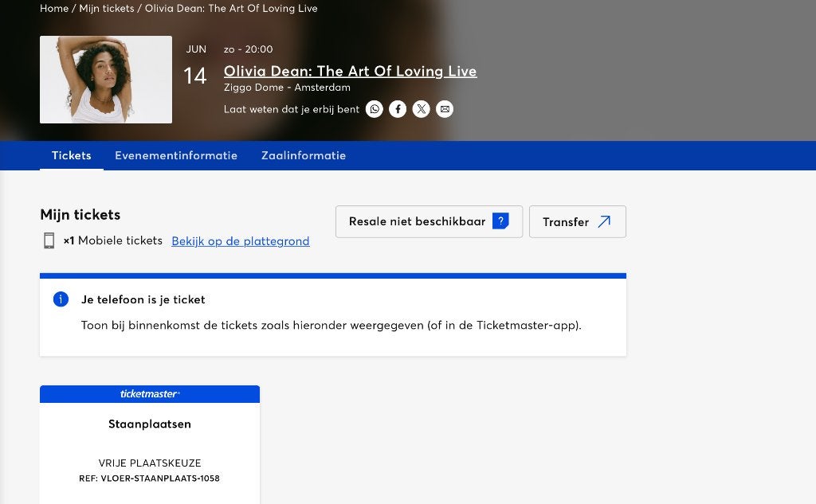Share the event on X icon
The width and height of the screenshot is (816, 504).
tap(421, 109)
